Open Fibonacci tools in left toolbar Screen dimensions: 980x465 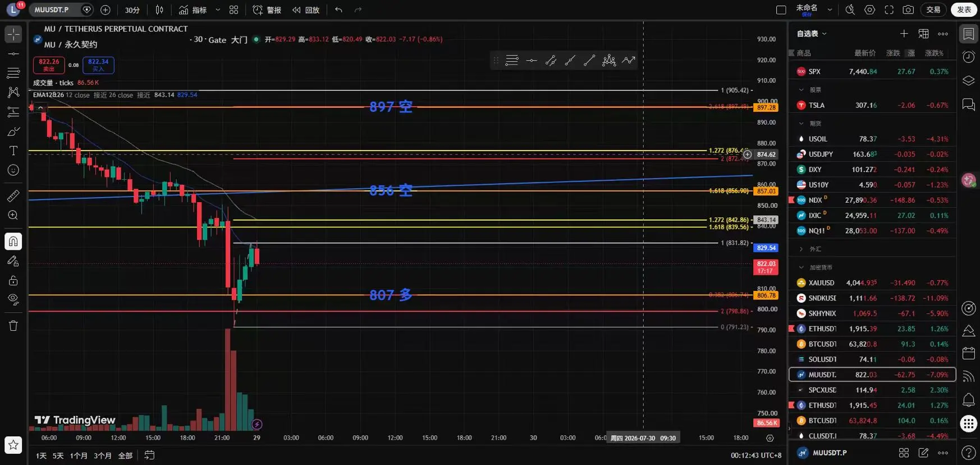tap(13, 73)
